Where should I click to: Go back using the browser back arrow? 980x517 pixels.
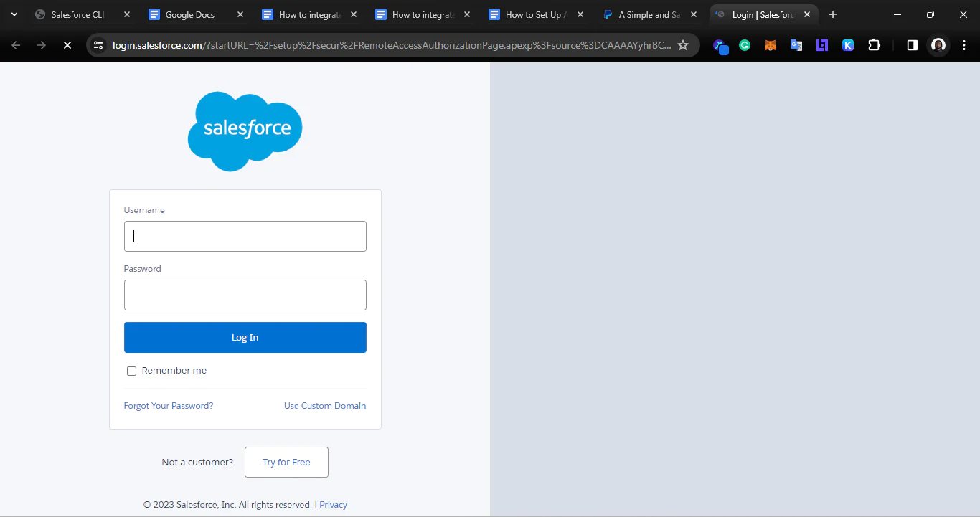(16, 45)
